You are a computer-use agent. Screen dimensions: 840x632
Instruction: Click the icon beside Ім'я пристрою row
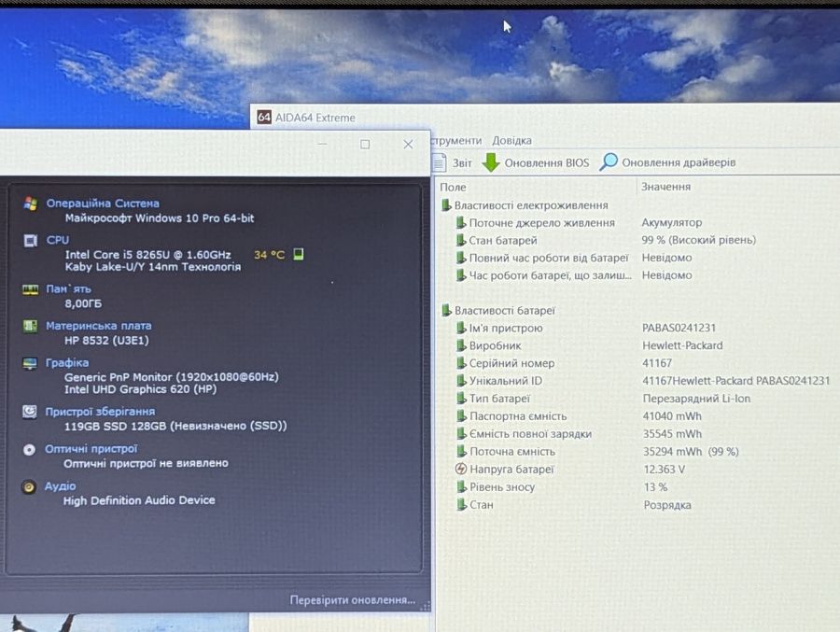coord(461,328)
